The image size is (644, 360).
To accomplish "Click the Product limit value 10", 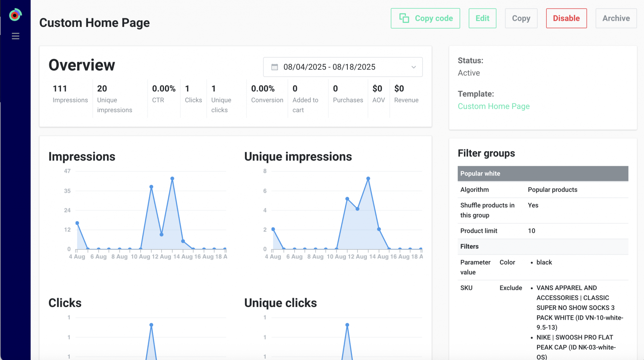I will click(x=531, y=231).
